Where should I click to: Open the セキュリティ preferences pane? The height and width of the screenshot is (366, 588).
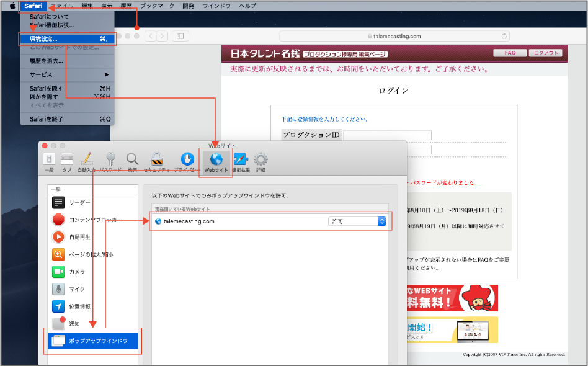157,162
